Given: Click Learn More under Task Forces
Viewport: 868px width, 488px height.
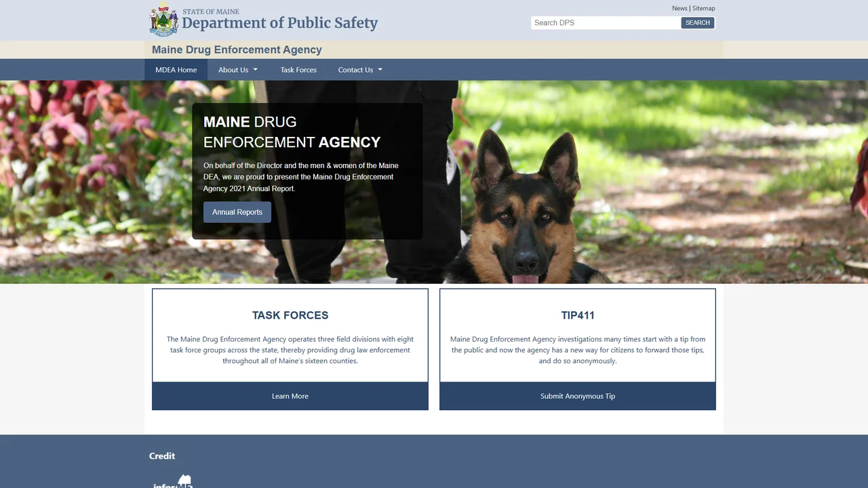Looking at the screenshot, I should (290, 396).
